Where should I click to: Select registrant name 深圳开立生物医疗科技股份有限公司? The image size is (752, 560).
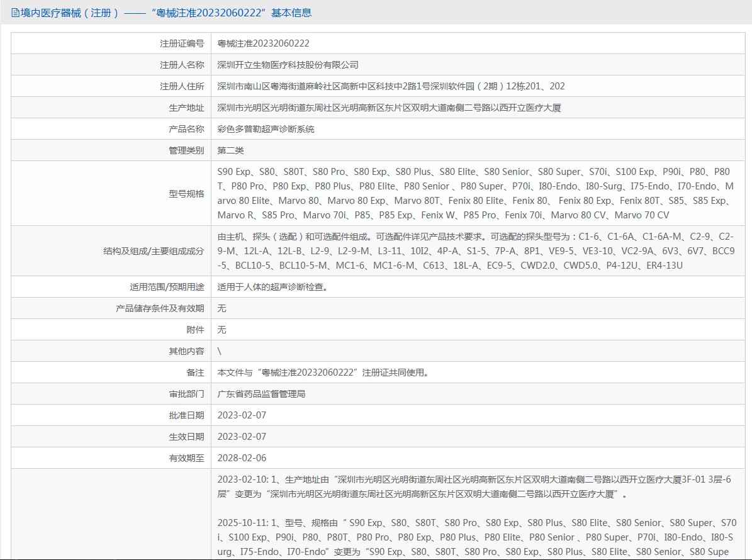click(x=288, y=65)
